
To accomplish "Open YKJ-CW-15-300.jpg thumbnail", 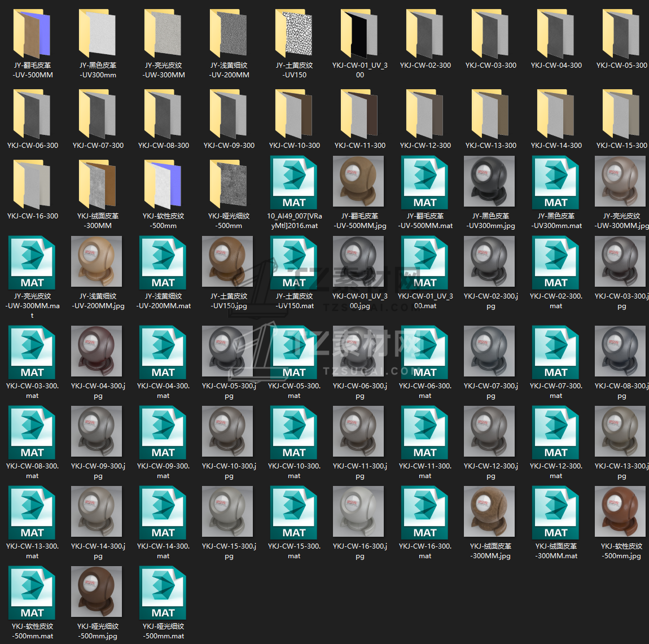I will tap(227, 511).
